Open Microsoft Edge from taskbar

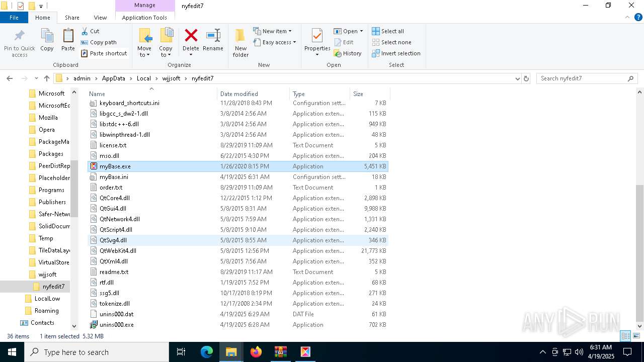pos(207,352)
